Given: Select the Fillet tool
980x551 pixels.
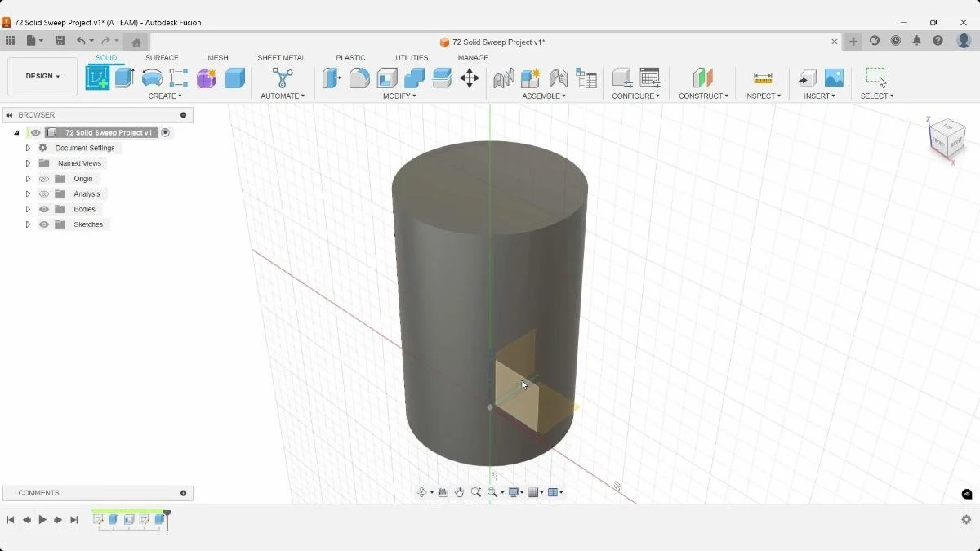Looking at the screenshot, I should (x=359, y=78).
